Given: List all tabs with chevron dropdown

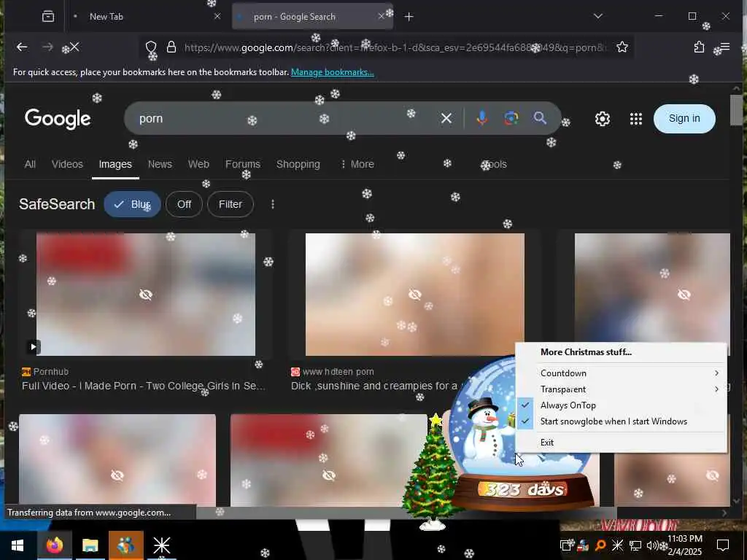Looking at the screenshot, I should click(x=598, y=16).
